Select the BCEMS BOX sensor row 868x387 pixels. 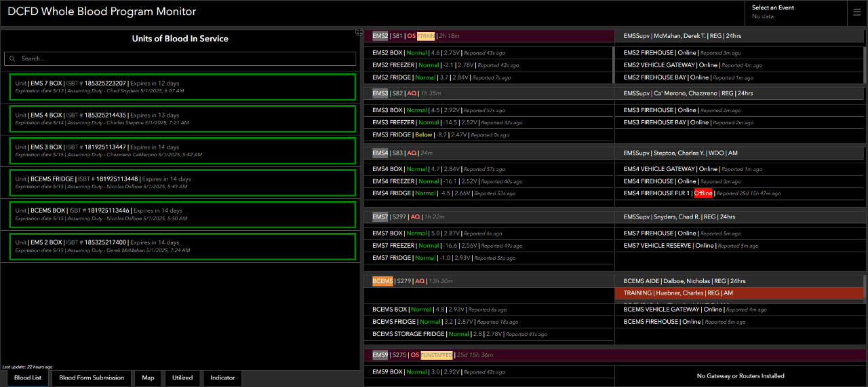(x=489, y=310)
